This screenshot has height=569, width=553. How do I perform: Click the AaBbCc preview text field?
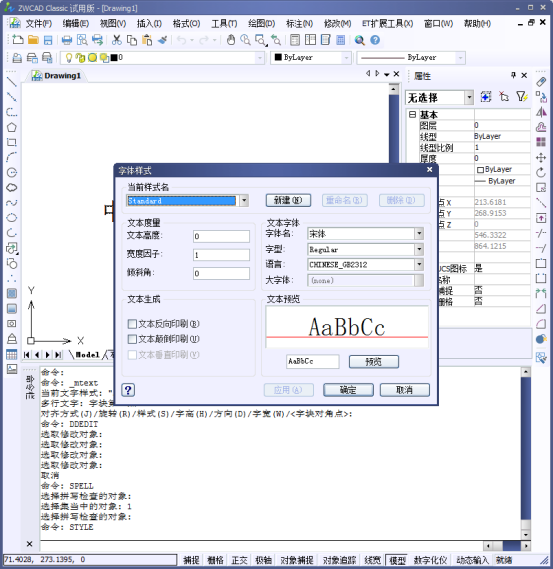click(312, 361)
